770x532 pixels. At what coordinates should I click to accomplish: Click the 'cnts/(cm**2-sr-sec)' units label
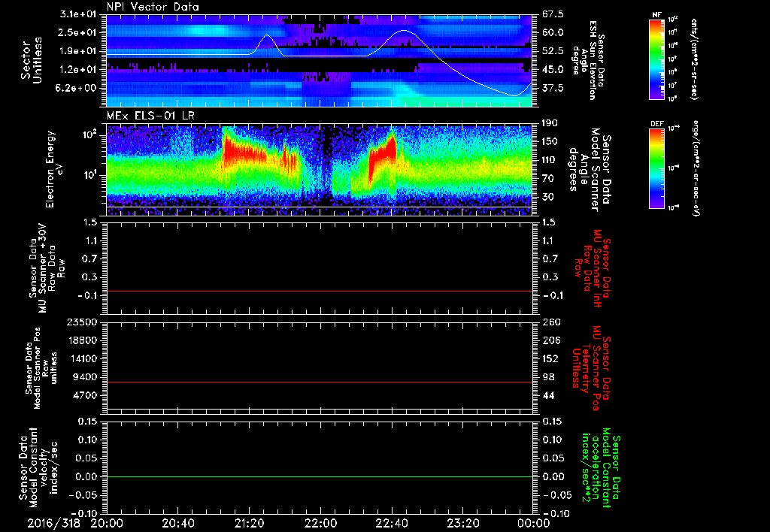(694, 59)
